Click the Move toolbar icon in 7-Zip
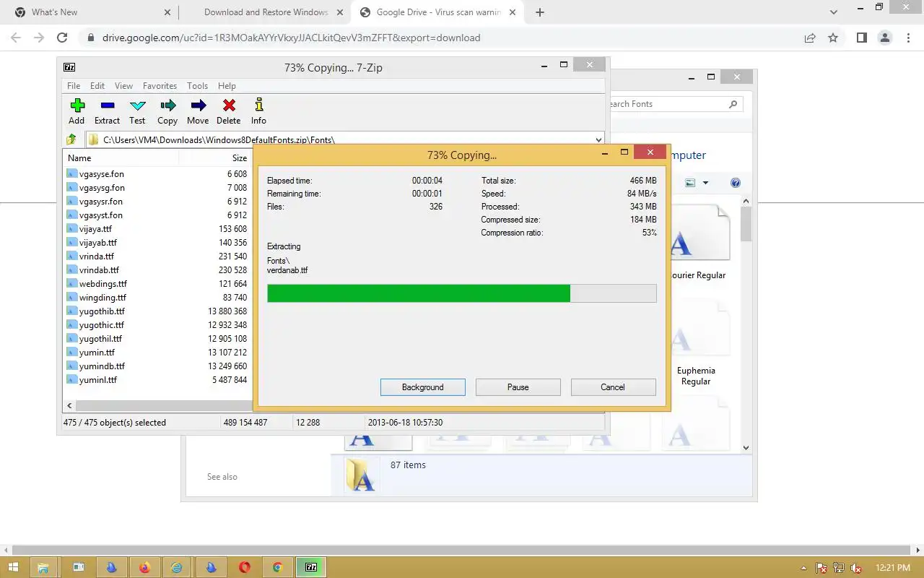The height and width of the screenshot is (578, 924). click(198, 105)
